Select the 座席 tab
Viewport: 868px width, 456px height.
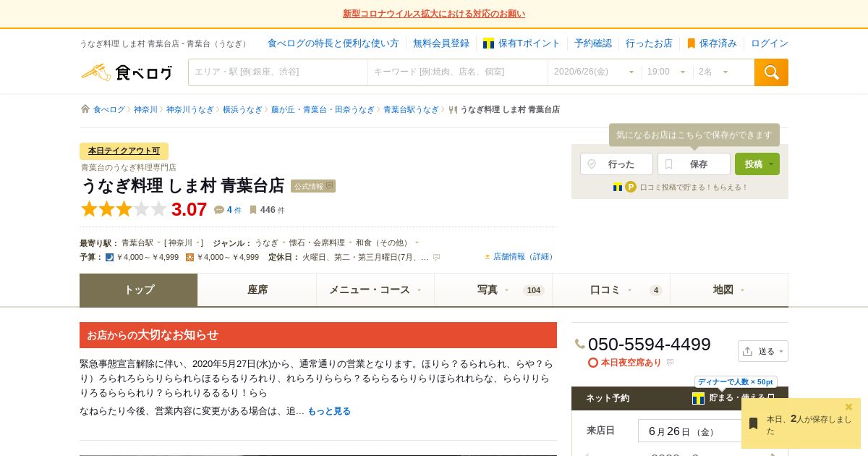pyautogui.click(x=258, y=290)
